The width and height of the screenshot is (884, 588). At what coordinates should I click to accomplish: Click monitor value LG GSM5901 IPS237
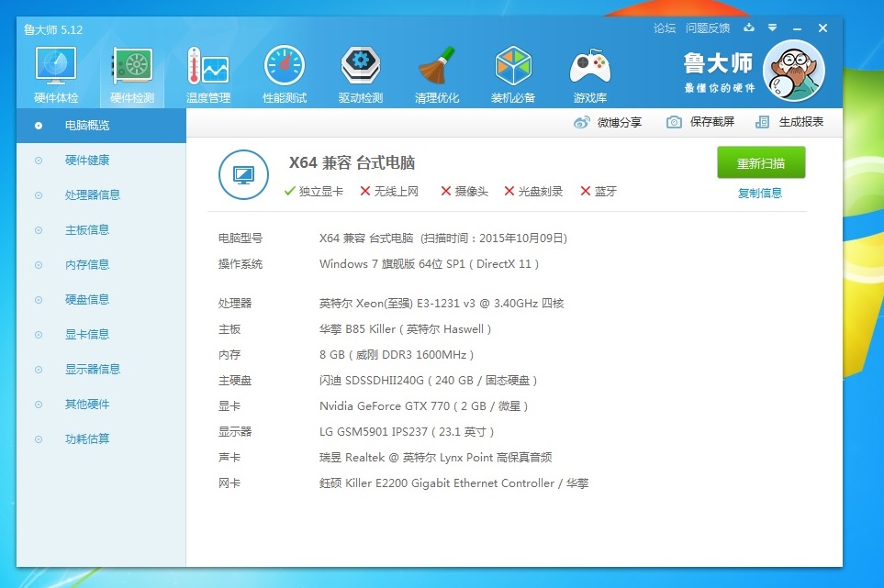click(407, 432)
